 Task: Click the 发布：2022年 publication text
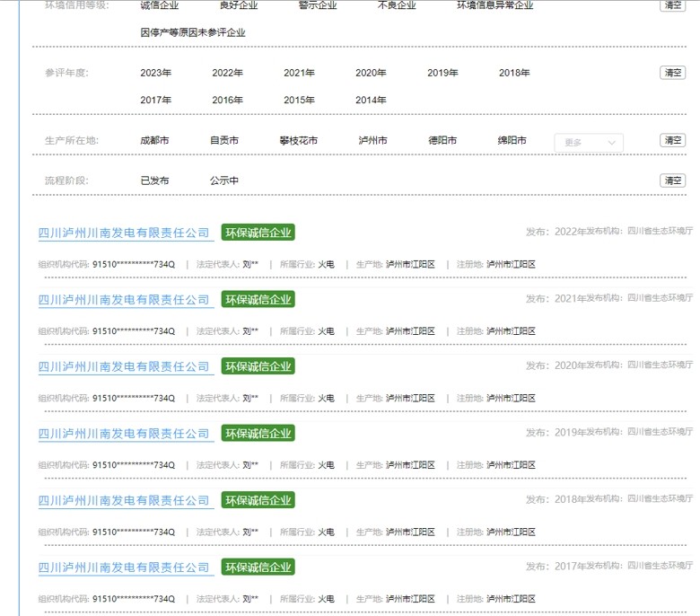click(x=556, y=232)
